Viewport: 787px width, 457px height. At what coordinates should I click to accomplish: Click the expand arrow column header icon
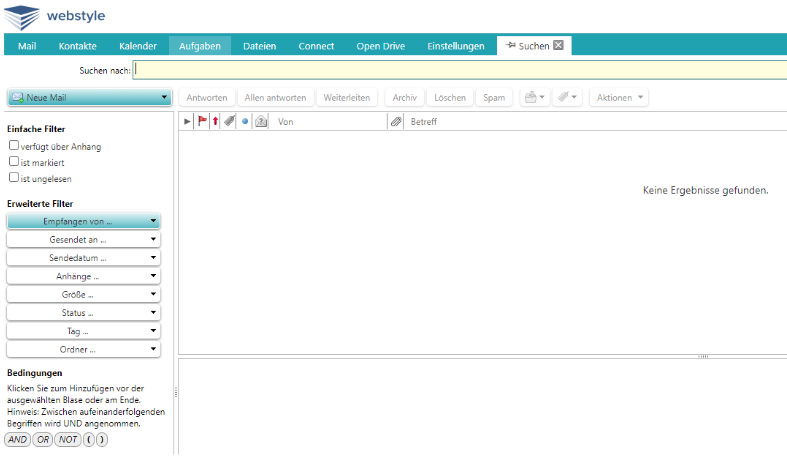click(x=187, y=121)
